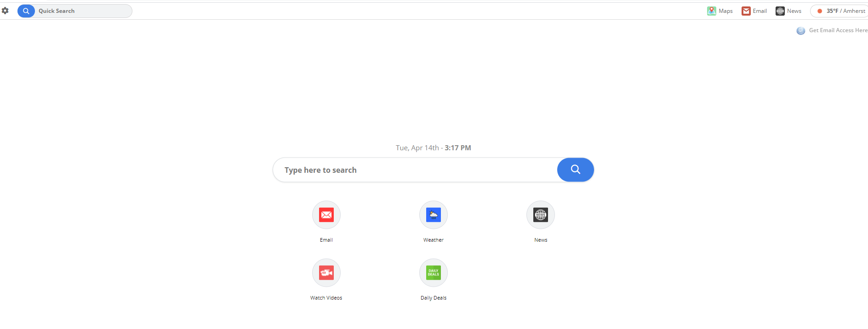Open the Watch Videos shortcut tile icon
The width and height of the screenshot is (868, 329).
point(326,272)
